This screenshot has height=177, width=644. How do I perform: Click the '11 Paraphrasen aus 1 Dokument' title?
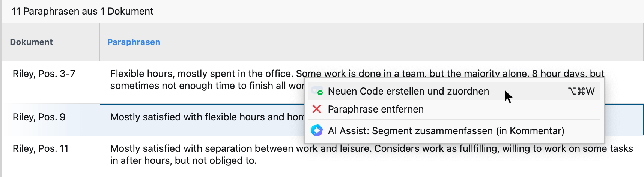[83, 11]
